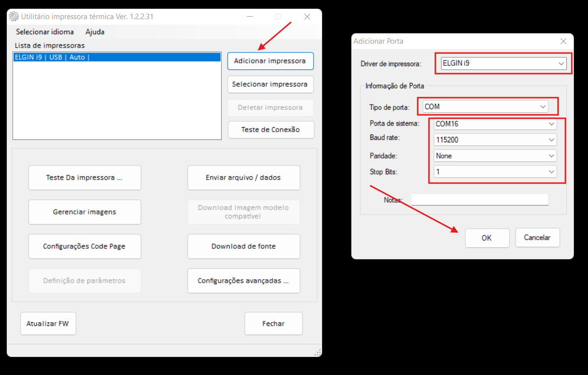Screen dimensions: 588x375
Task: Open Configurações avançadas
Action: click(x=243, y=280)
